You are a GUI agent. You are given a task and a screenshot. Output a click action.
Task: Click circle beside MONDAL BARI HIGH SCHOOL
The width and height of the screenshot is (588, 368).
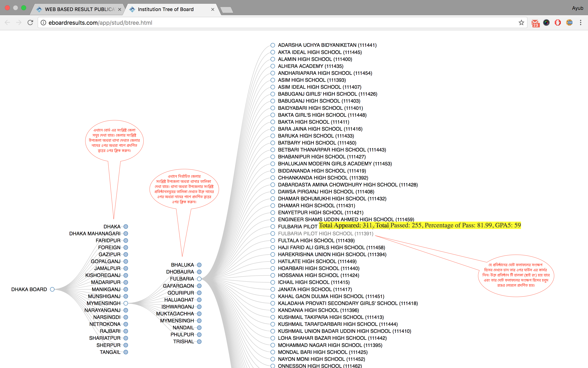pyautogui.click(x=273, y=352)
